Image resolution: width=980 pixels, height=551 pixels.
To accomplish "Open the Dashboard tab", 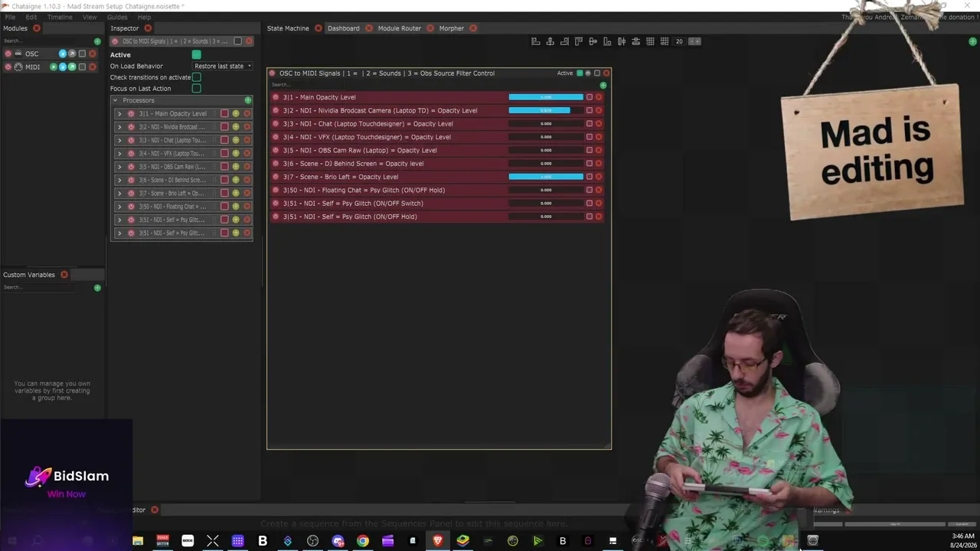I will [x=343, y=28].
